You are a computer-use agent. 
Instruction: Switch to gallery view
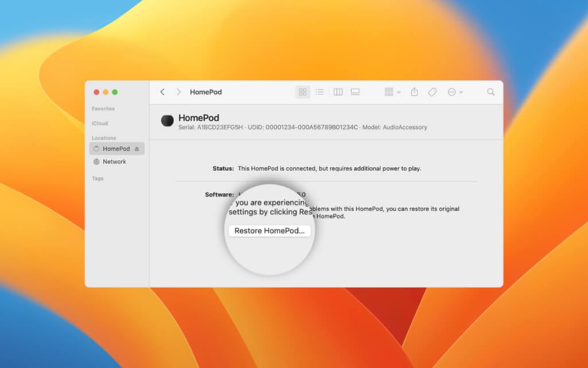[x=355, y=92]
